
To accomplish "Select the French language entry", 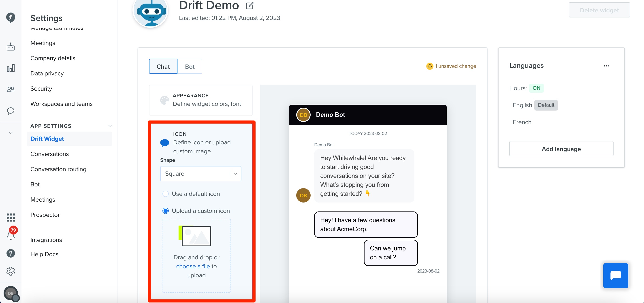I will [x=522, y=122].
